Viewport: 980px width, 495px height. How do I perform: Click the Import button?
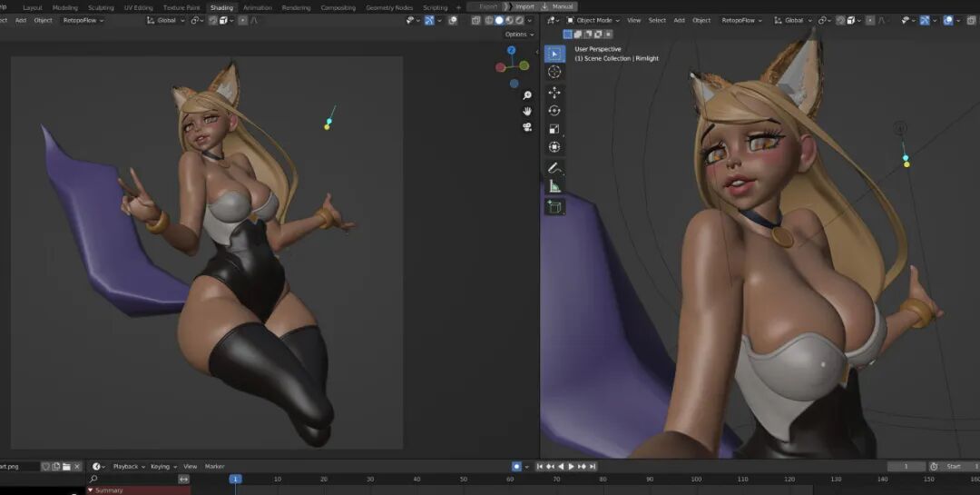pyautogui.click(x=524, y=7)
